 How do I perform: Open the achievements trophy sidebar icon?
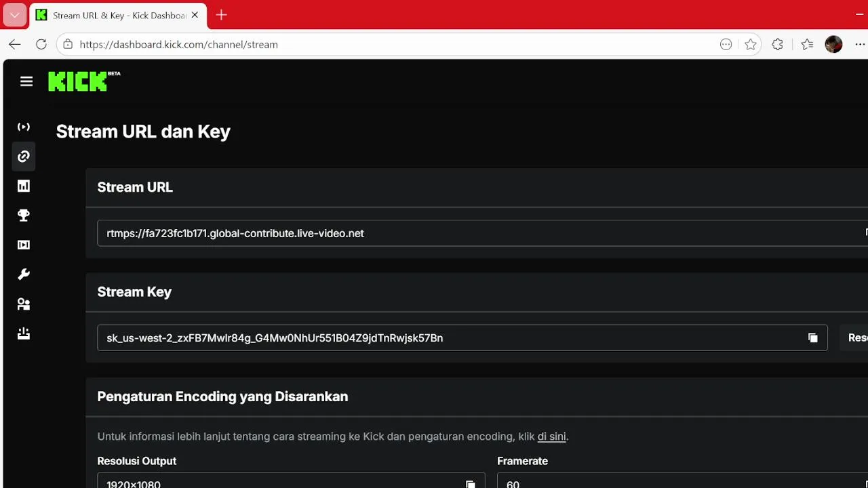click(x=24, y=216)
